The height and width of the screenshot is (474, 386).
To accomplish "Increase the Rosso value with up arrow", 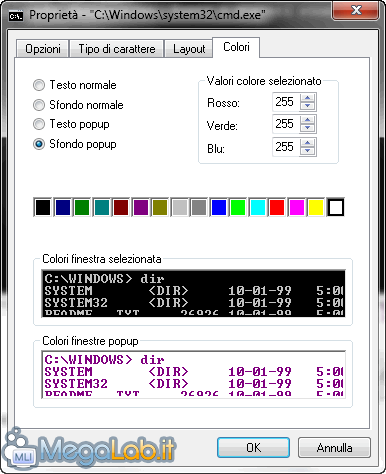I will [x=308, y=98].
